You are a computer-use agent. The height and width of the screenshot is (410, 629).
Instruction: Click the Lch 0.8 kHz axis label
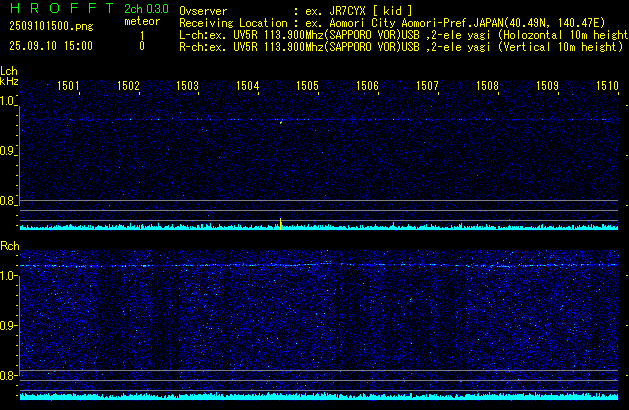8,201
